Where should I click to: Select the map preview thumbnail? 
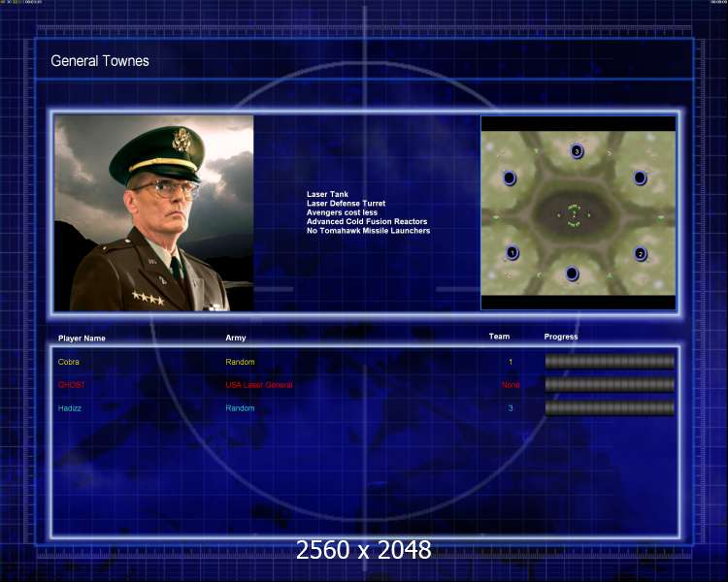coord(579,213)
